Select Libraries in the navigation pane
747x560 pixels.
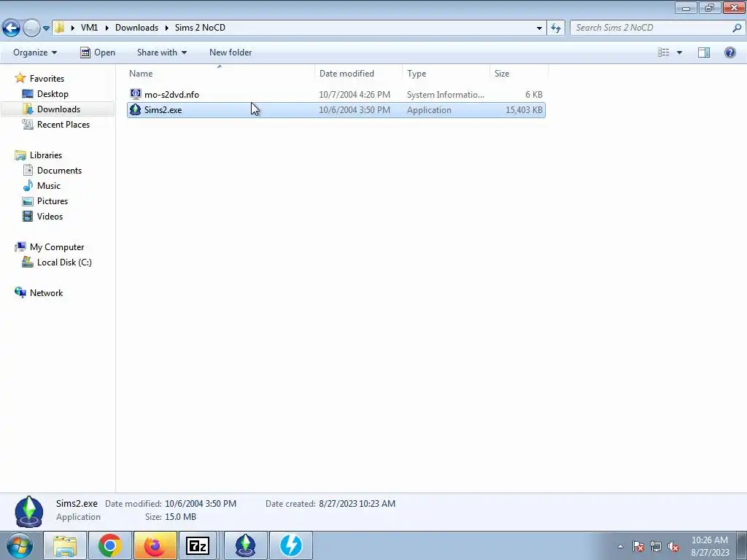click(x=46, y=155)
